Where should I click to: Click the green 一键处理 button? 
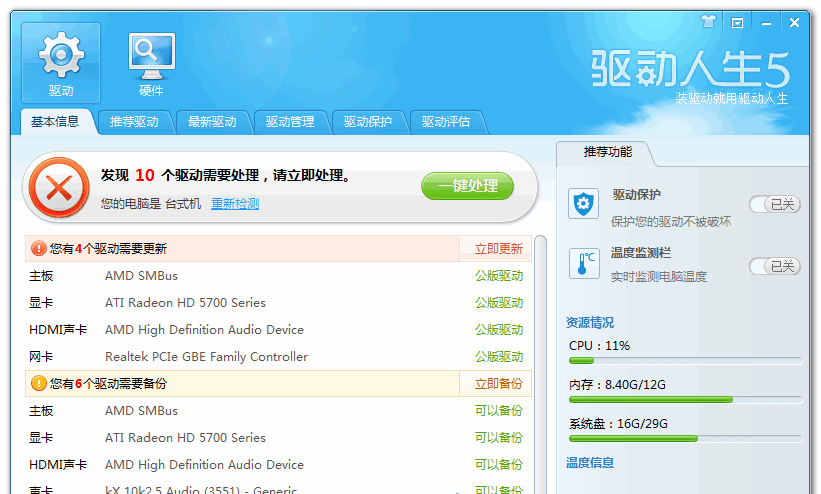pos(468,185)
